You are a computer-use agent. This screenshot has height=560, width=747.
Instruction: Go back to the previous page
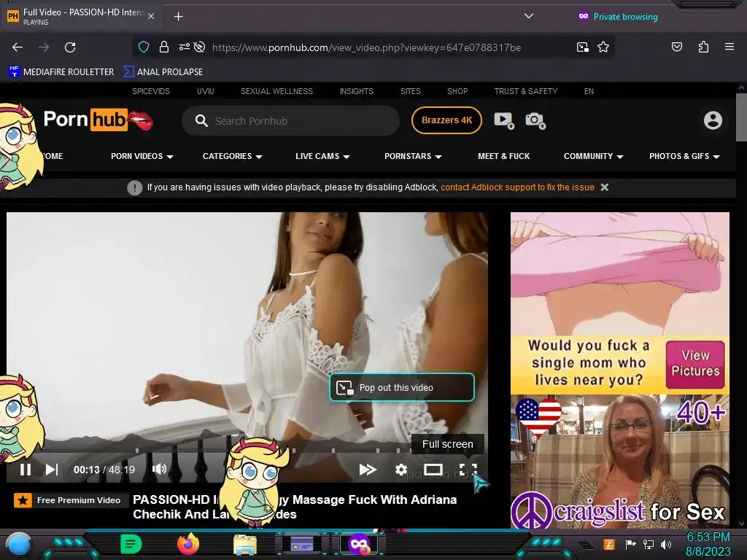pyautogui.click(x=18, y=47)
